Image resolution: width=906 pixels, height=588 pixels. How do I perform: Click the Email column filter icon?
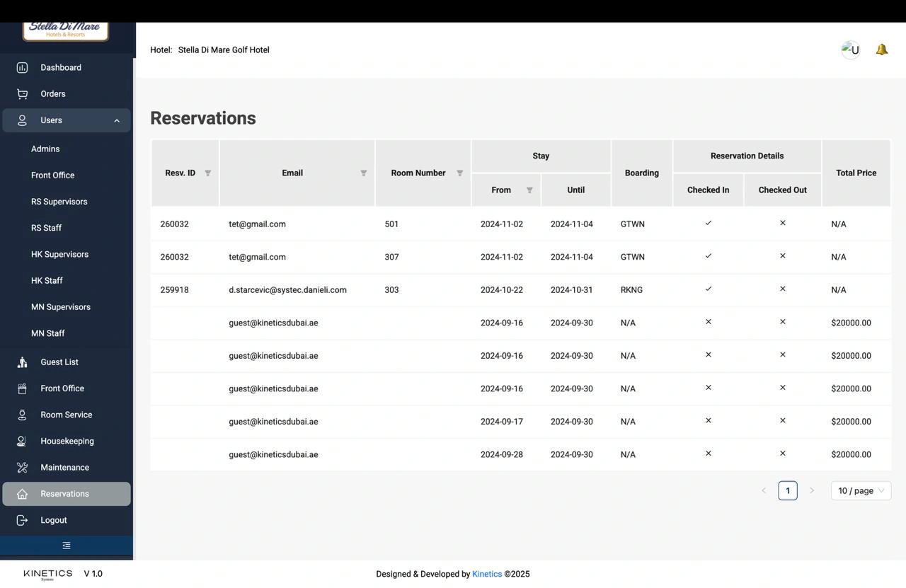[363, 173]
